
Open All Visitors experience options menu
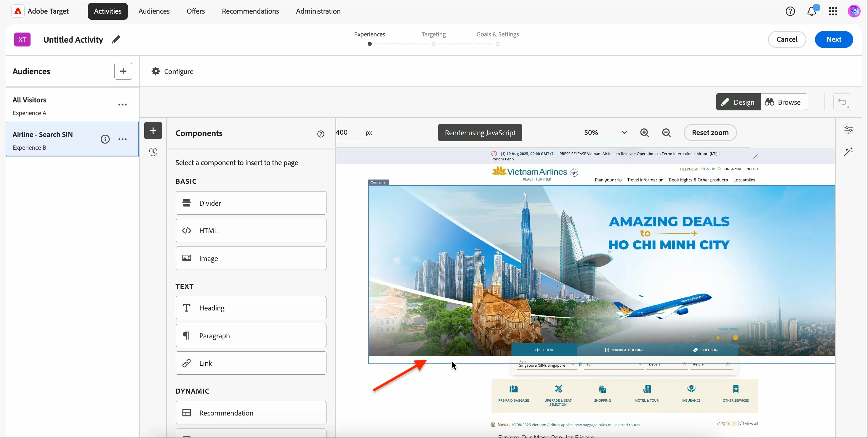pyautogui.click(x=123, y=105)
